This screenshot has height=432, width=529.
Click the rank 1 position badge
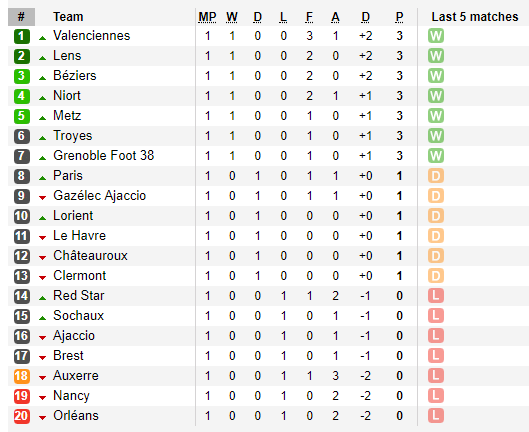[x=22, y=36]
